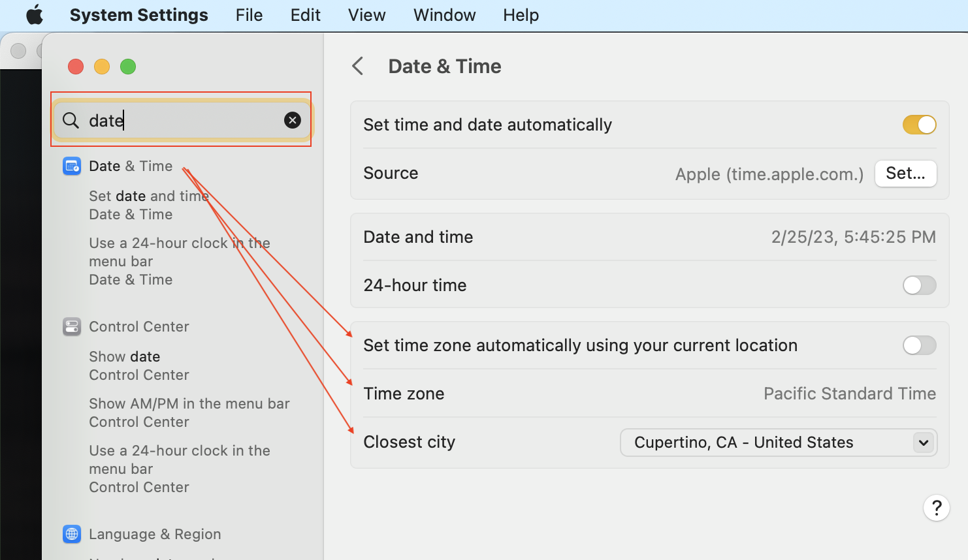The image size is (968, 560).
Task: Open Language & Region settings
Action: (154, 534)
